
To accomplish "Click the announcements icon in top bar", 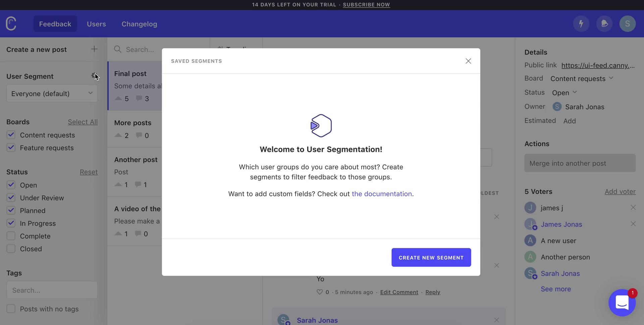I will [604, 24].
